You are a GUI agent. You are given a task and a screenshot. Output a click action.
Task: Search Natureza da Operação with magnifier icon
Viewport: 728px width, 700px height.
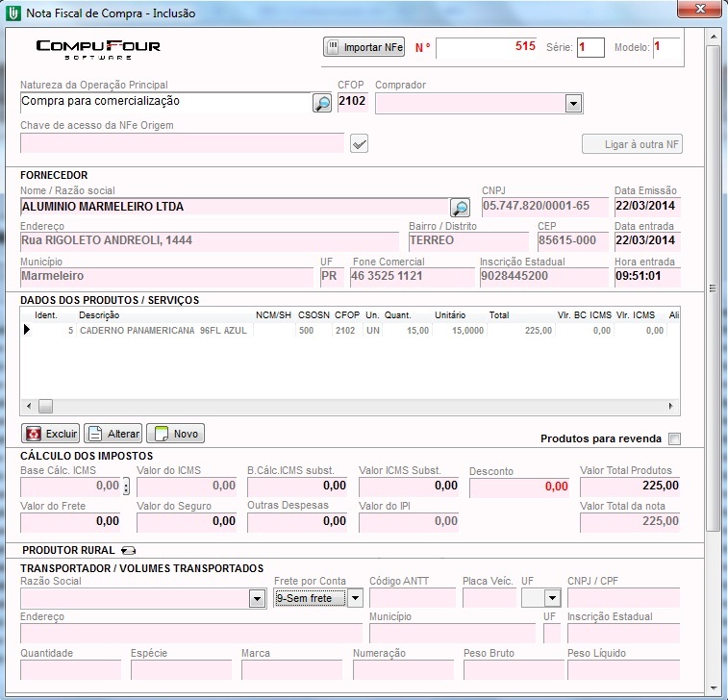322,104
